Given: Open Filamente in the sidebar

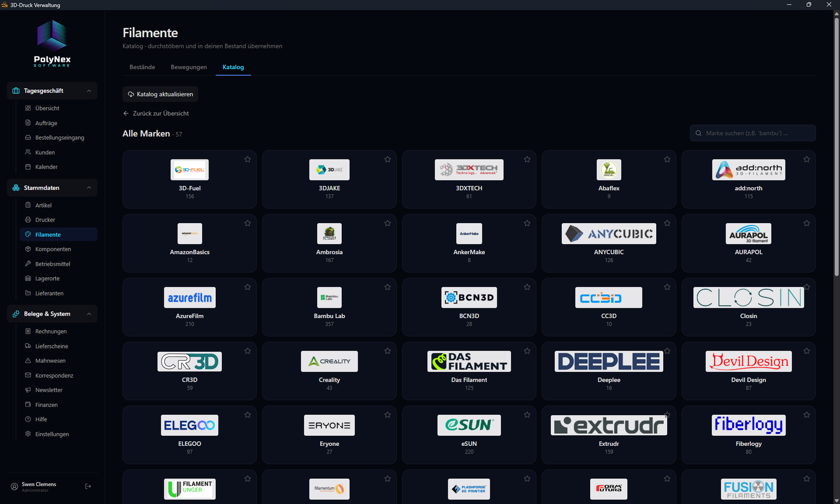Looking at the screenshot, I should click(58, 235).
